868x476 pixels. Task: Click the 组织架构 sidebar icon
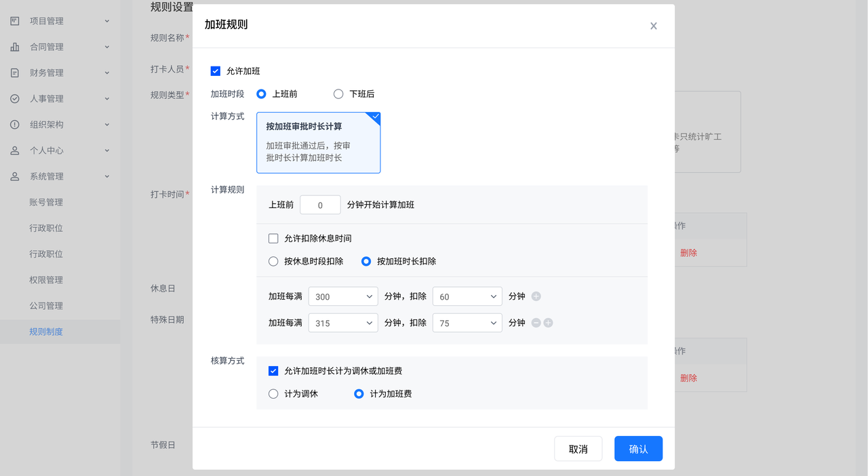[15, 125]
